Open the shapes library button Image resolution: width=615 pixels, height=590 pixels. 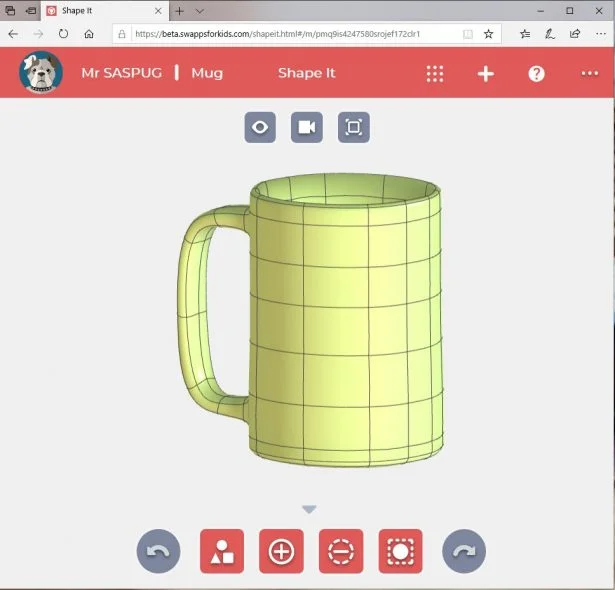[x=222, y=551]
